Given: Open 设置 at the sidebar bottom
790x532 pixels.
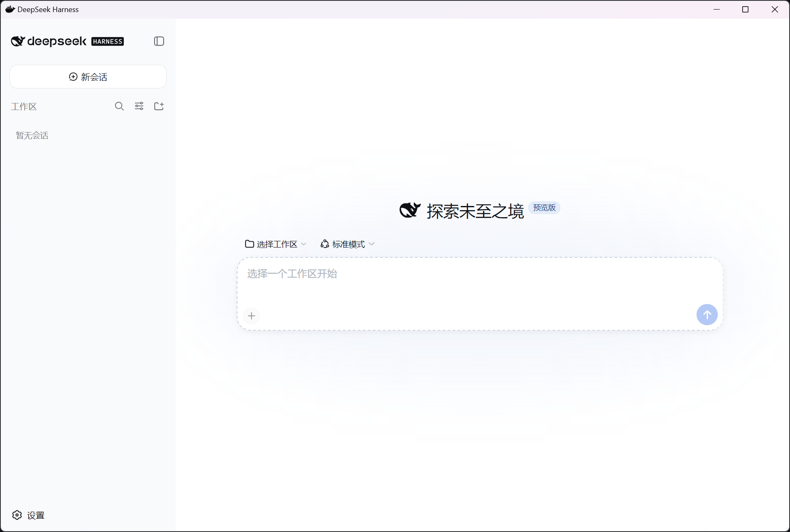Looking at the screenshot, I should [28, 515].
